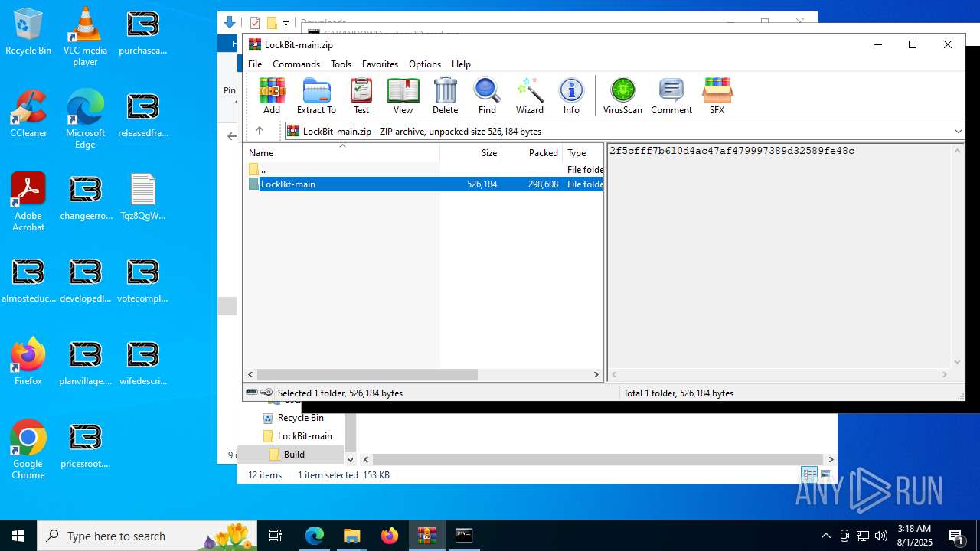The image size is (980, 551).
Task: Open Microsoft Edge desktop shortcut
Action: (85, 119)
